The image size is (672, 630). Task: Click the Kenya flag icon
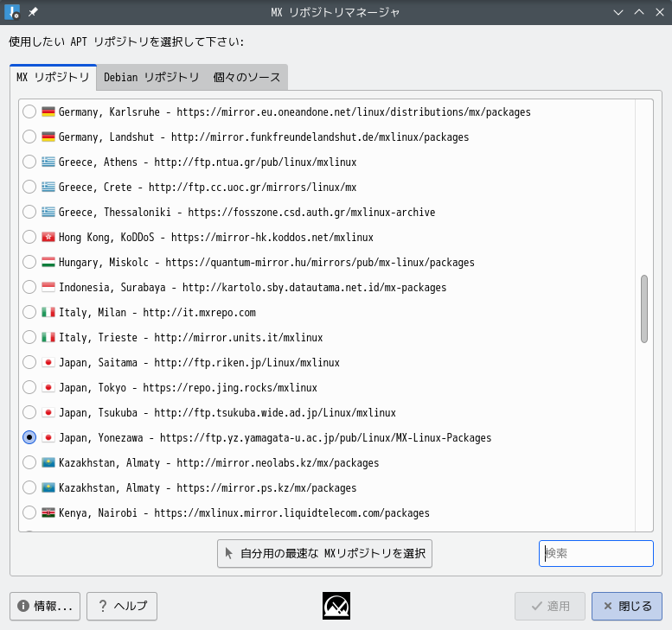click(48, 512)
